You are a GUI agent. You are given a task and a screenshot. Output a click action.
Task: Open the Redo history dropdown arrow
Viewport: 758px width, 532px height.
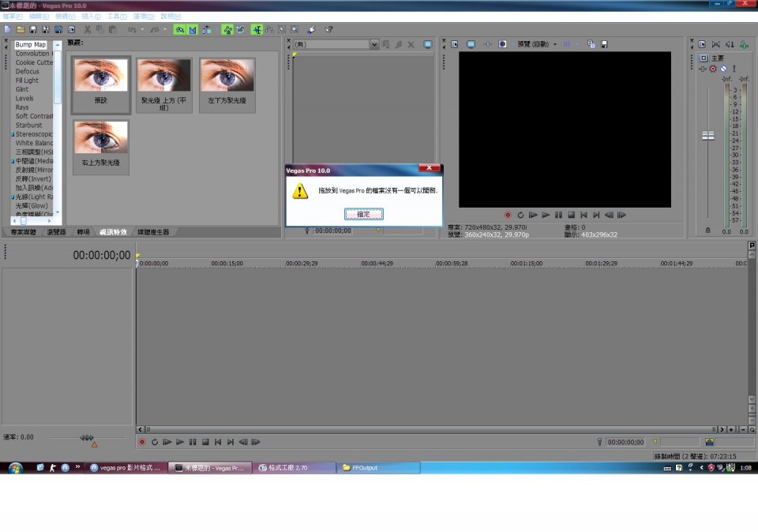pos(165,29)
